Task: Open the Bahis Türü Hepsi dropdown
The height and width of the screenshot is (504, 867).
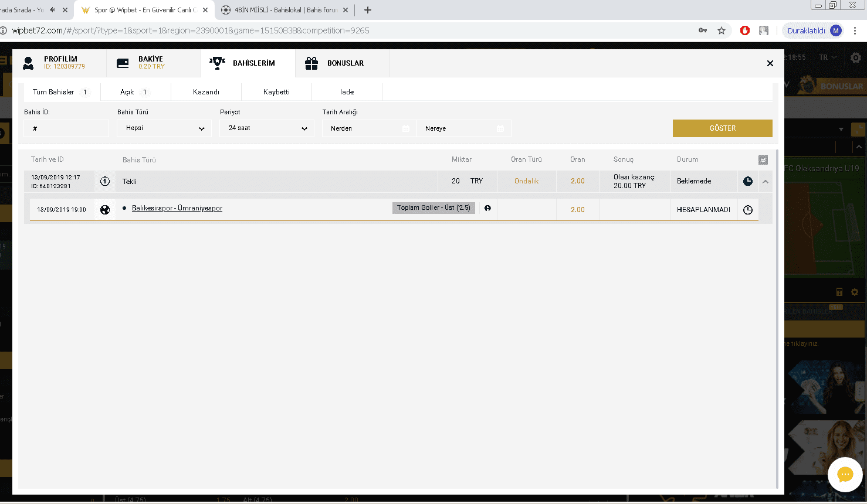Action: click(x=164, y=128)
